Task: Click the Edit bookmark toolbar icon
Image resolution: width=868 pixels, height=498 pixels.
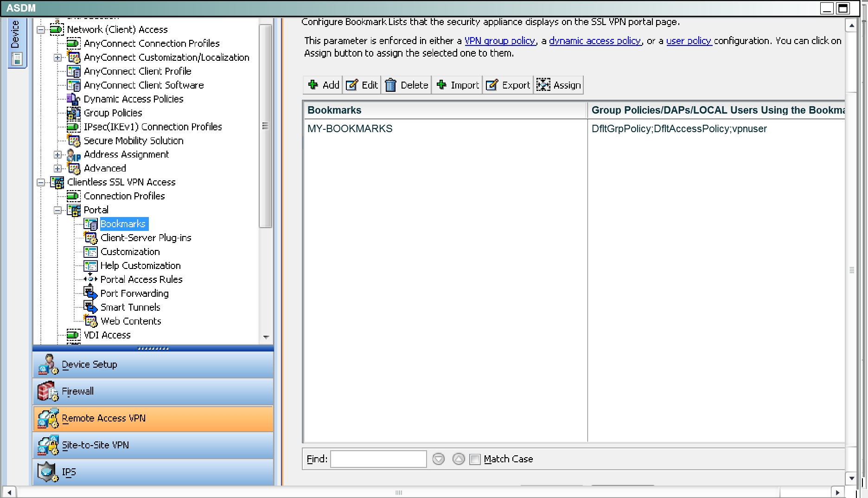Action: tap(352, 85)
